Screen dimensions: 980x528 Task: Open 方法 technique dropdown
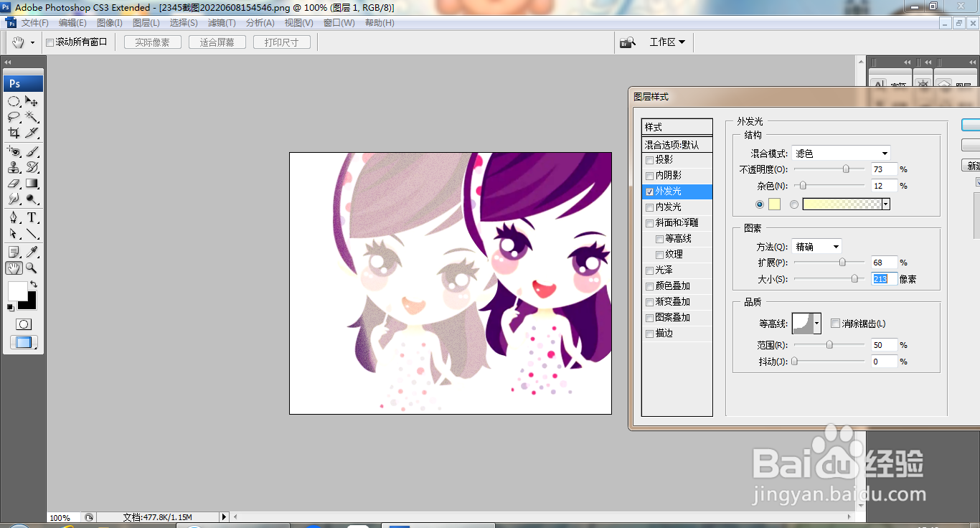816,246
